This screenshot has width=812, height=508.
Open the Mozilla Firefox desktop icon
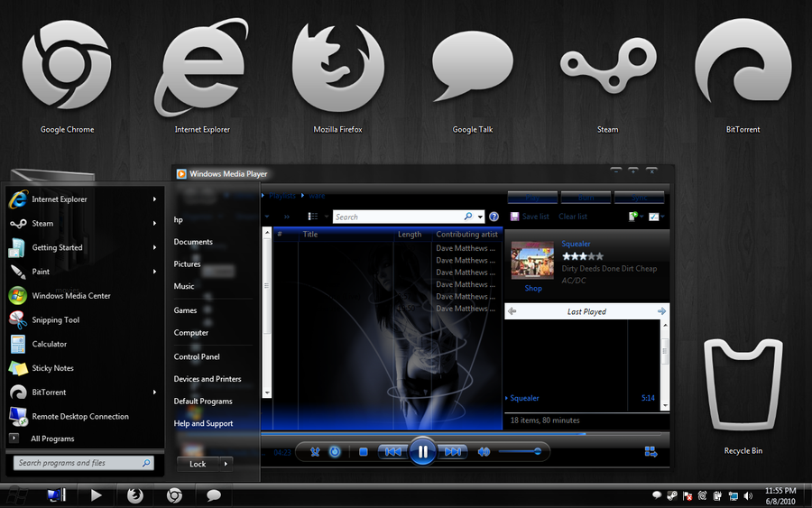point(337,77)
